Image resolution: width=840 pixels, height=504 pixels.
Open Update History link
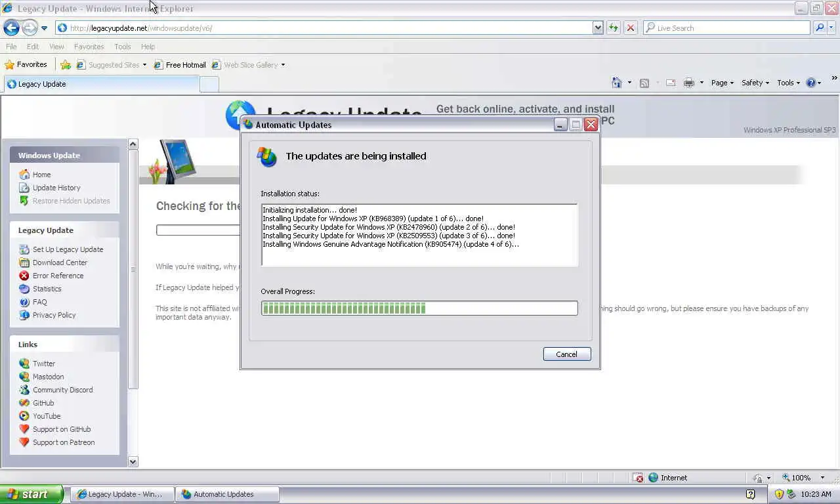click(x=56, y=188)
